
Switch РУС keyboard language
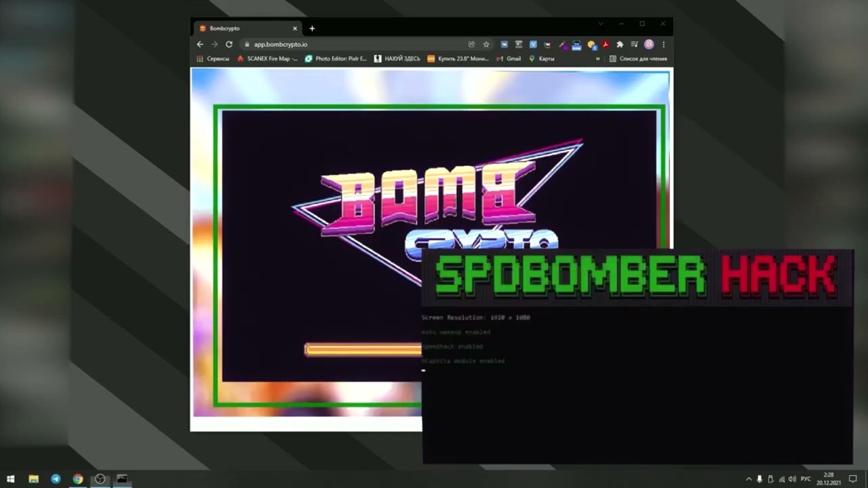pyautogui.click(x=806, y=479)
